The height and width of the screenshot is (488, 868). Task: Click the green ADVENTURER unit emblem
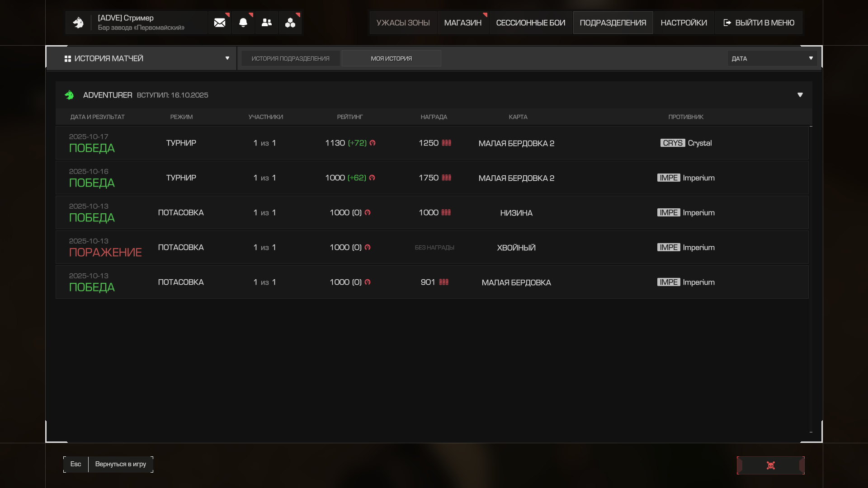69,95
